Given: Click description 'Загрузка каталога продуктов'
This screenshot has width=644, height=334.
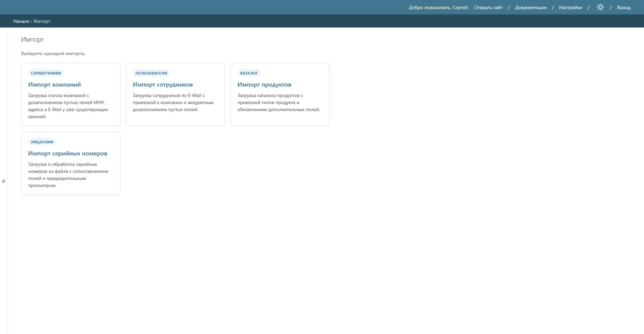Looking at the screenshot, I should point(279,103).
